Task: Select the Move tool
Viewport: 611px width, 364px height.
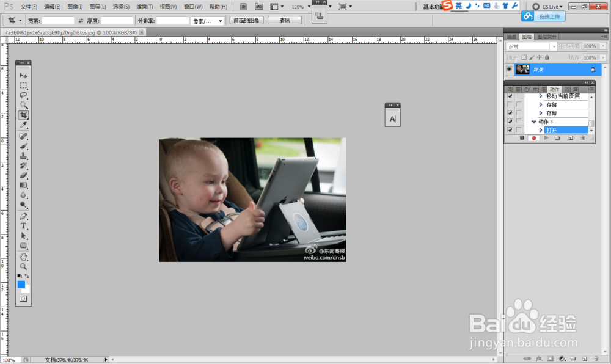Action: pyautogui.click(x=23, y=75)
